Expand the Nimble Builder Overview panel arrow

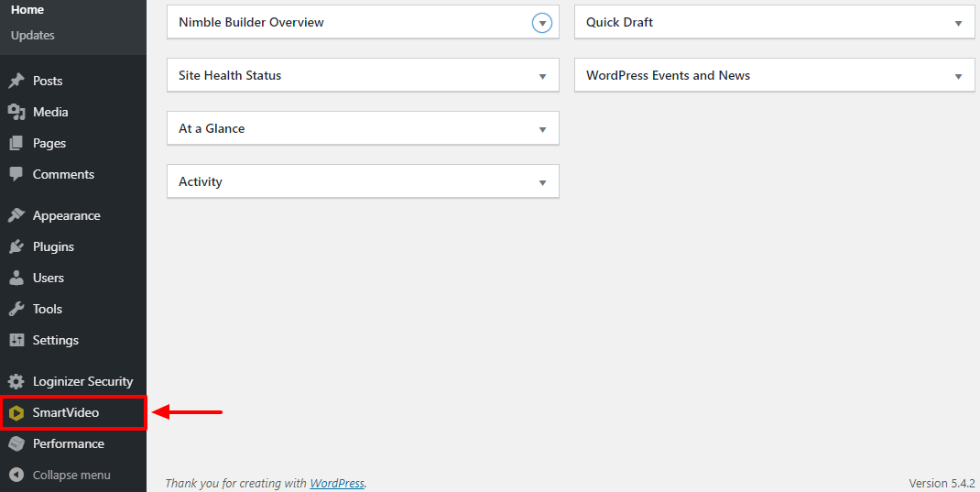click(x=542, y=23)
